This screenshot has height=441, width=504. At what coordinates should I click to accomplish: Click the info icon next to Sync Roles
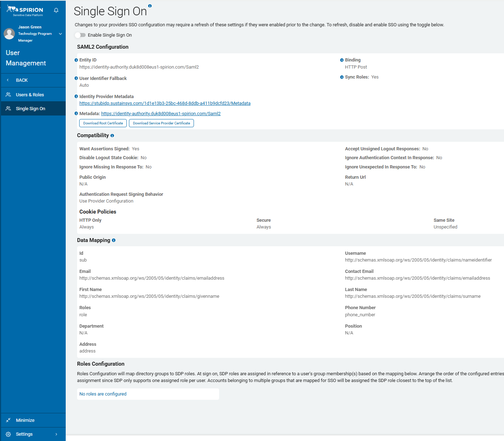click(342, 77)
